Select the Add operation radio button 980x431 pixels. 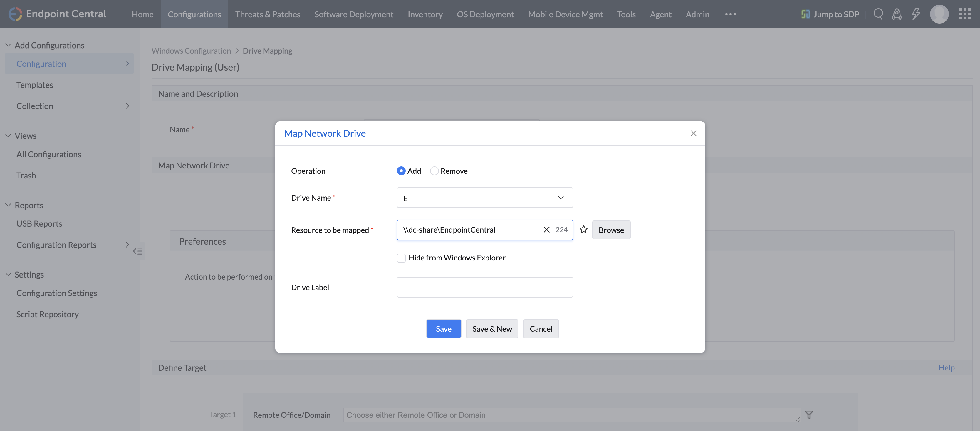point(401,171)
